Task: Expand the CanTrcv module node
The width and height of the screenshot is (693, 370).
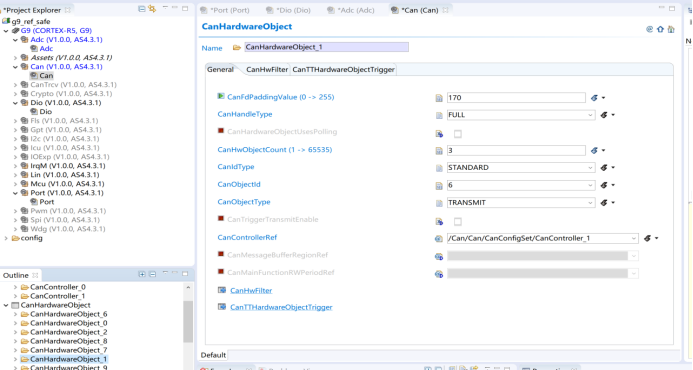Action: pos(15,85)
